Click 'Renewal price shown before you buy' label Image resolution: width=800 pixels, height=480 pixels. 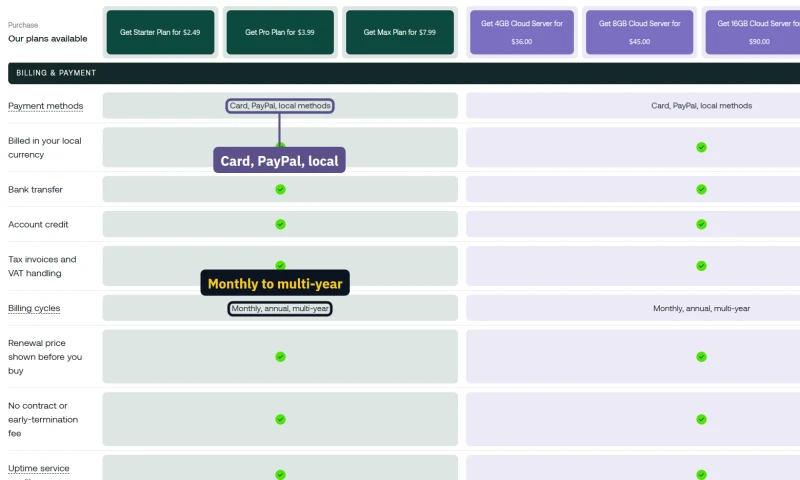coord(45,357)
